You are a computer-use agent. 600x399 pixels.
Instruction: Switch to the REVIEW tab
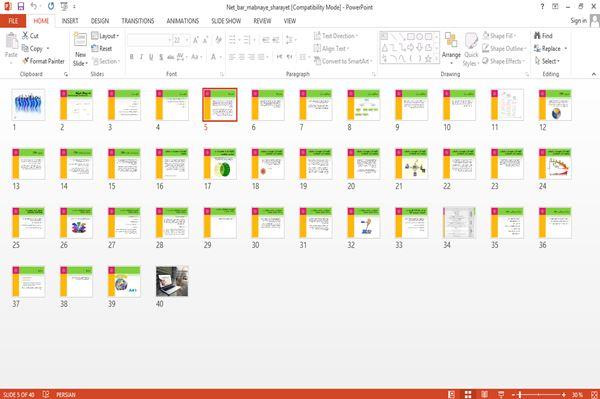coord(262,21)
